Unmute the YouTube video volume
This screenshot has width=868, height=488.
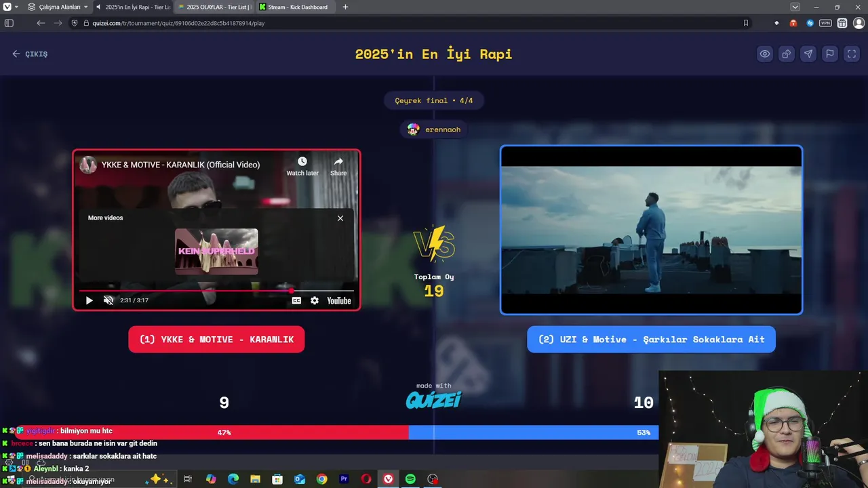[x=108, y=300]
